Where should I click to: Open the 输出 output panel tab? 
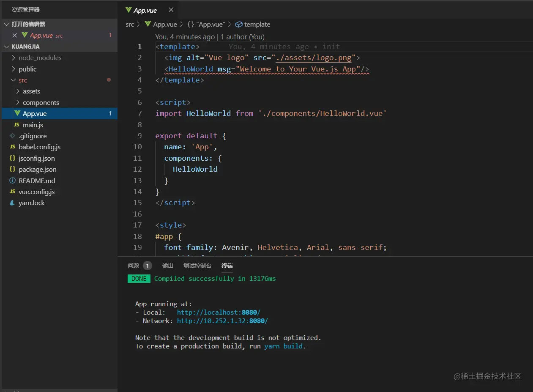click(x=168, y=266)
